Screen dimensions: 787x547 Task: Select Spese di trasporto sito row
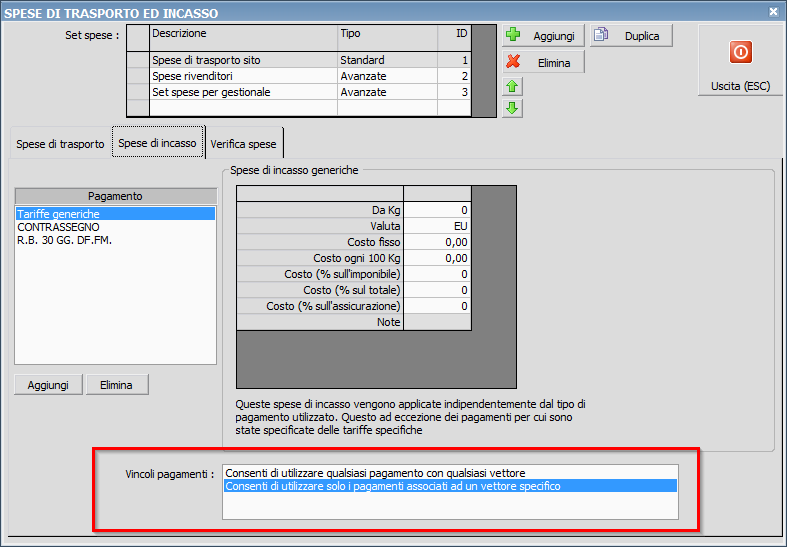298,60
